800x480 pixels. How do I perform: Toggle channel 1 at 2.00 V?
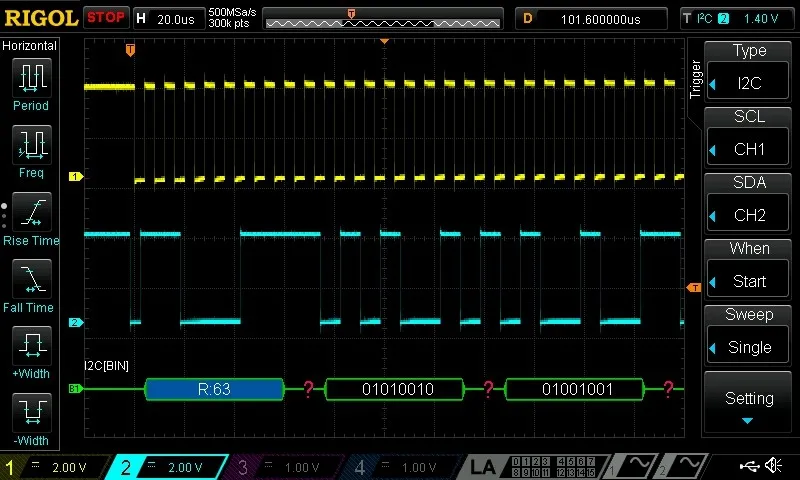pyautogui.click(x=55, y=467)
